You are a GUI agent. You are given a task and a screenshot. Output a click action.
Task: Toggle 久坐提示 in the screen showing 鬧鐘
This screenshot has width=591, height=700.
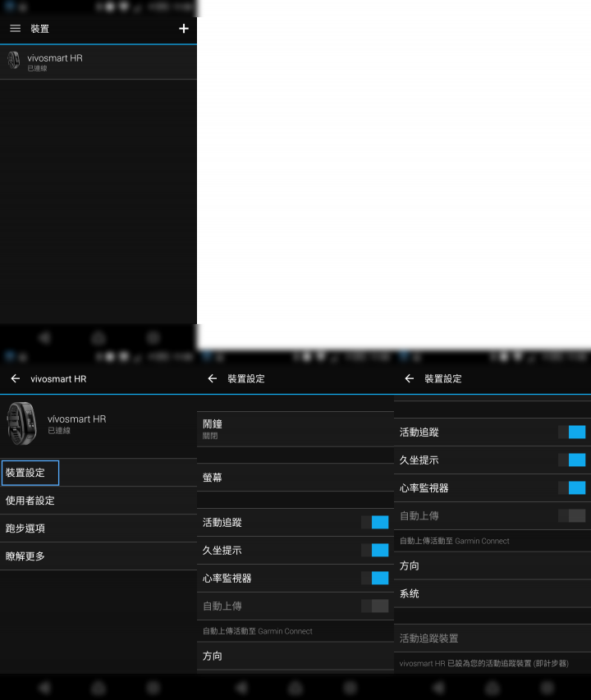click(374, 550)
